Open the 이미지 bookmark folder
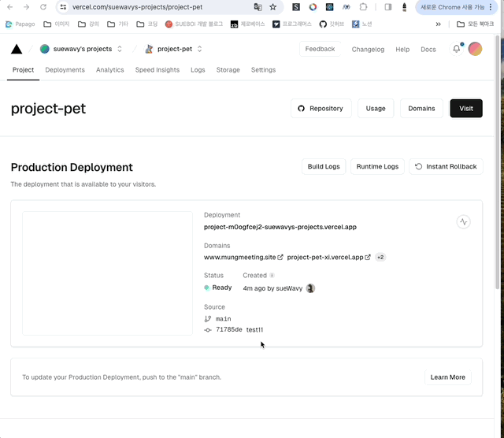Image resolution: width=504 pixels, height=438 pixels. pos(57,24)
